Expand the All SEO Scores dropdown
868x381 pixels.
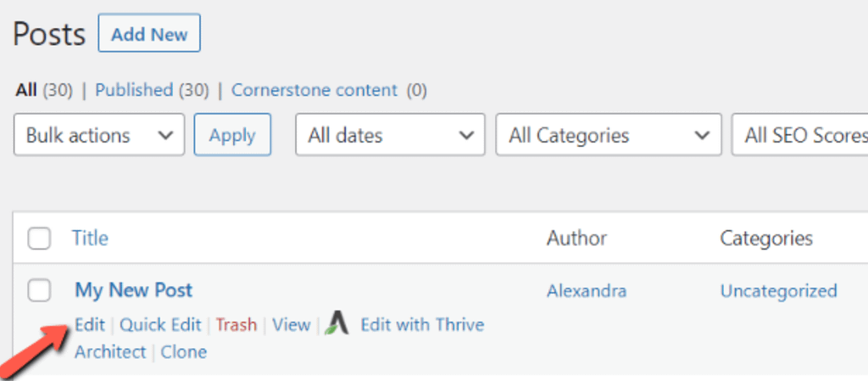tap(800, 135)
